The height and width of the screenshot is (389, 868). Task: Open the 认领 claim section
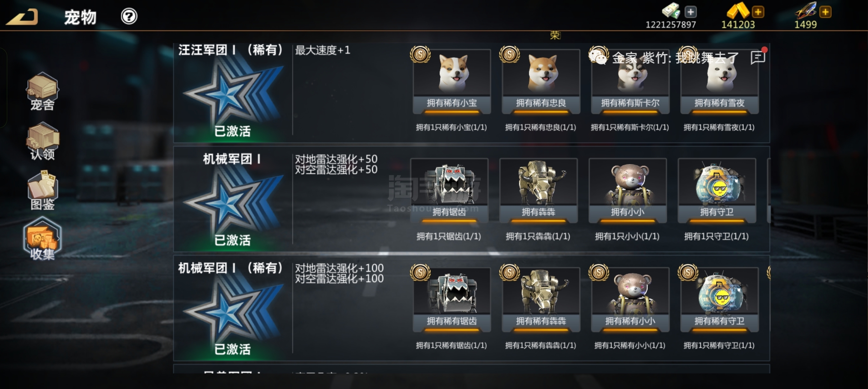[x=42, y=141]
